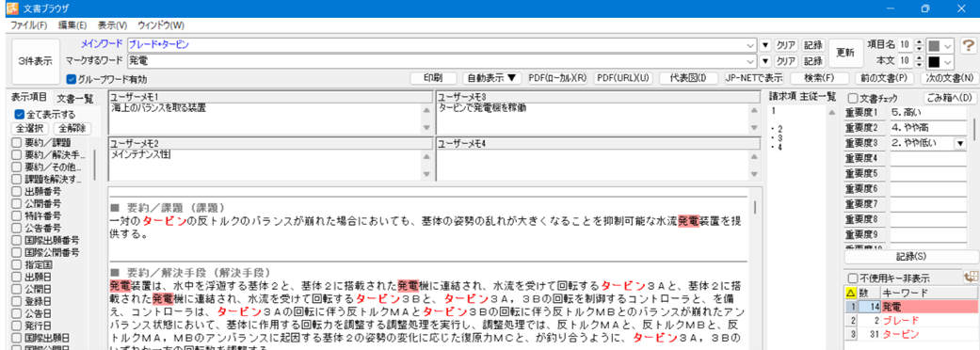Click the 検索(F) button

coord(819,78)
